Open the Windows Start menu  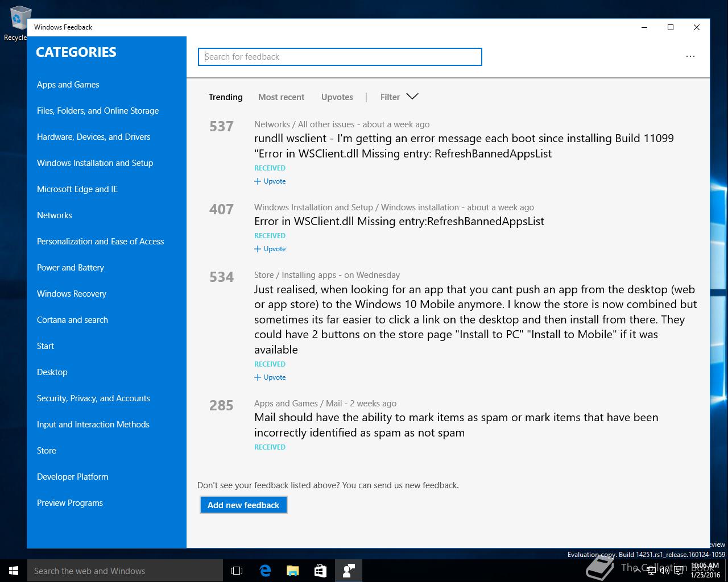tap(14, 571)
